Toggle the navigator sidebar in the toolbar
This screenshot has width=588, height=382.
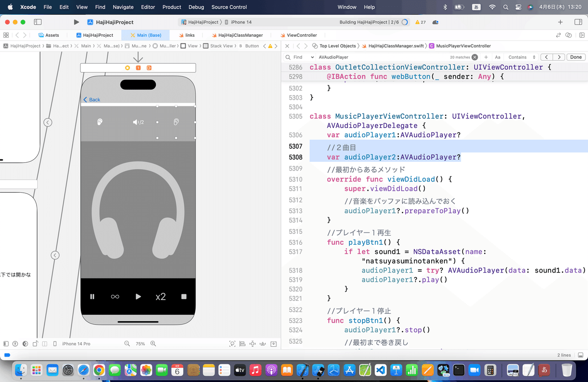tap(38, 22)
